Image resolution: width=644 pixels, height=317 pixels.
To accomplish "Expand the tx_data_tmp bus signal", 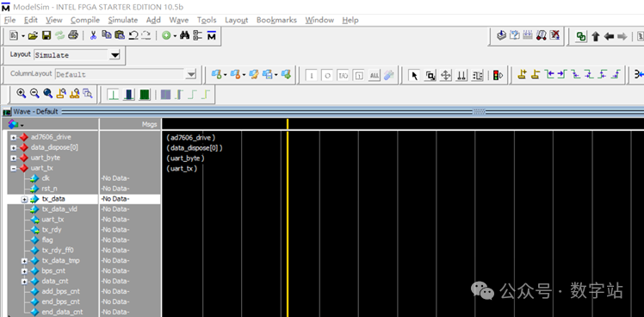I will (x=24, y=261).
